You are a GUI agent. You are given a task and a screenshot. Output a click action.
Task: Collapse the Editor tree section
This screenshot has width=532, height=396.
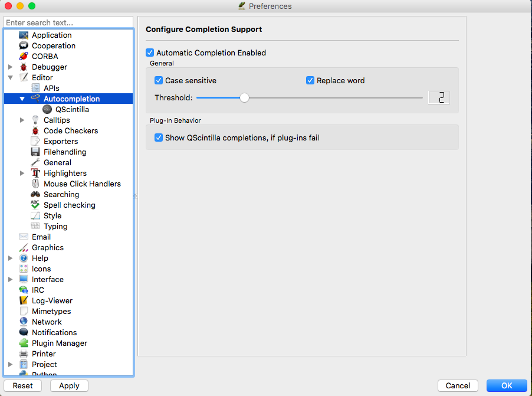pos(11,78)
